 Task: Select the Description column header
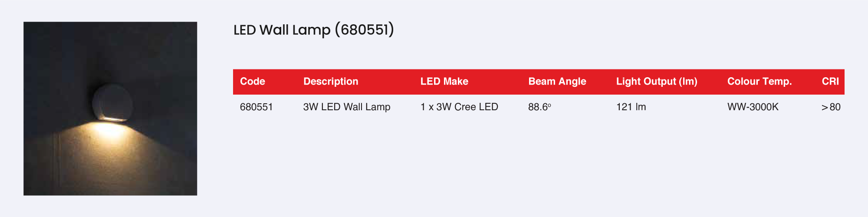click(331, 82)
